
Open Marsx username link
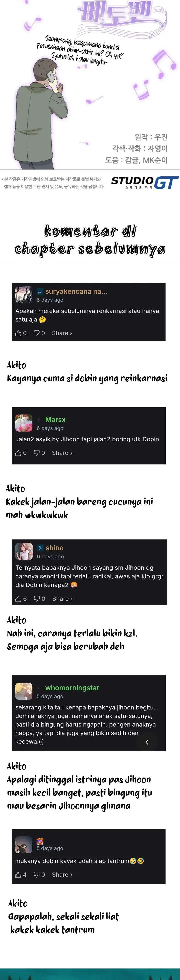click(x=55, y=419)
